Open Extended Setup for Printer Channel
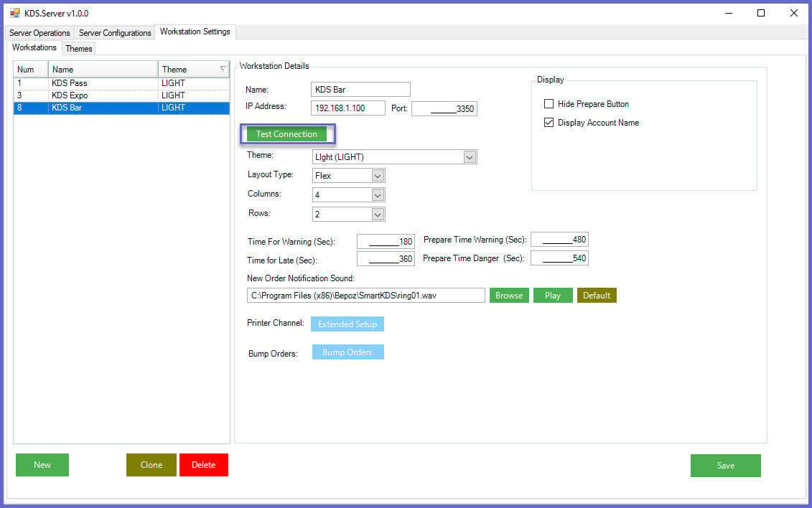This screenshot has width=812, height=508. 347,324
